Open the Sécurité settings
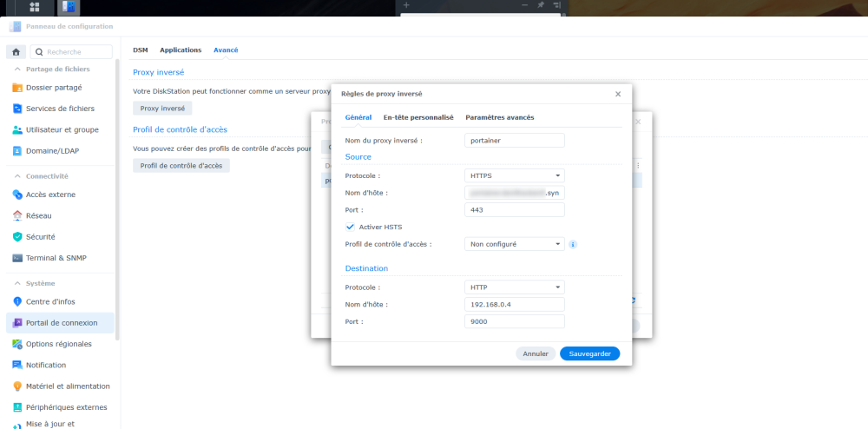 (x=41, y=236)
